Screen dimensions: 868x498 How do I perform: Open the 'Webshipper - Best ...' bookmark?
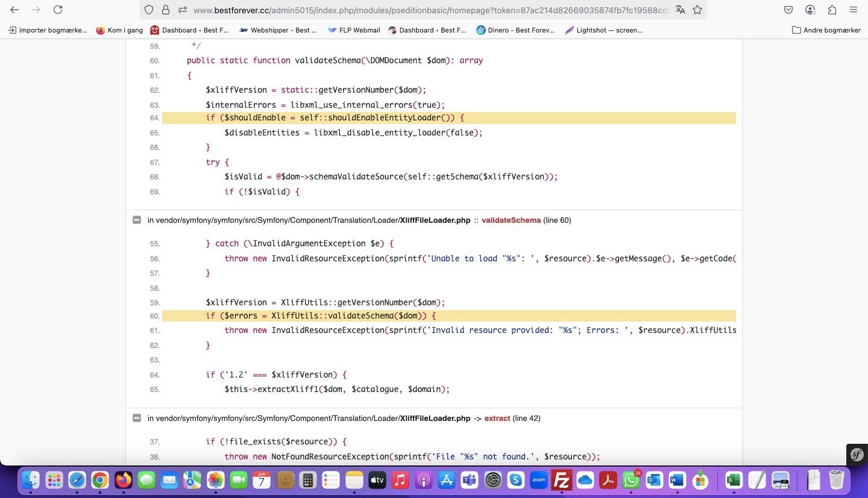278,30
